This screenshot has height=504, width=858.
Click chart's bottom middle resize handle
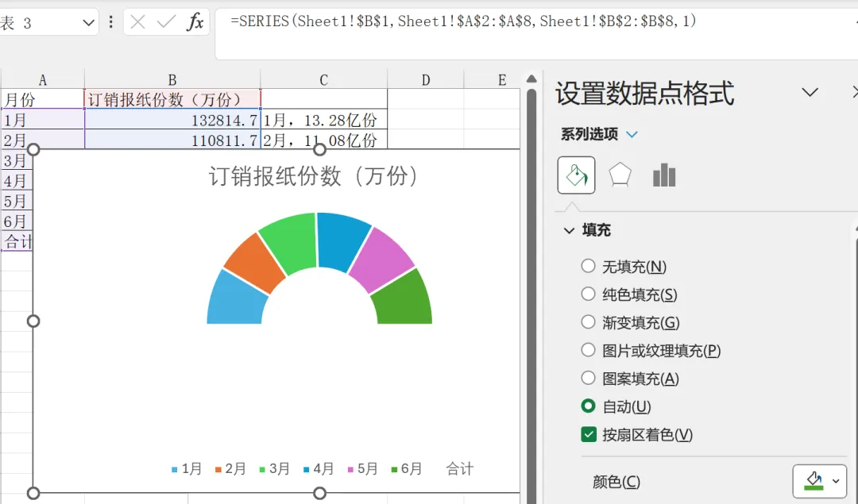pos(319,493)
